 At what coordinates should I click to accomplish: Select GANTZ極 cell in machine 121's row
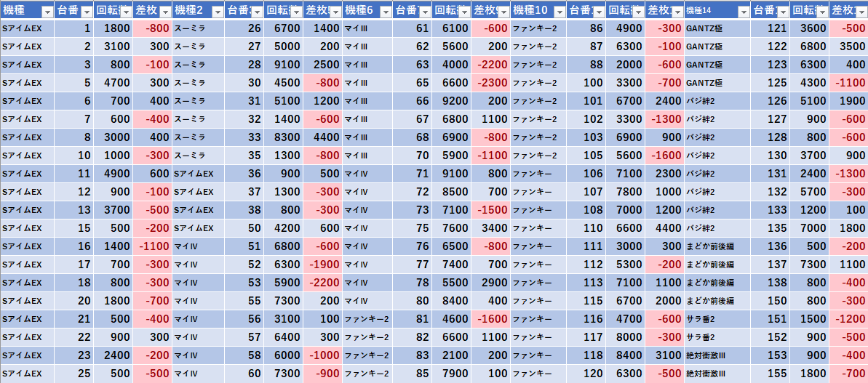[717, 28]
